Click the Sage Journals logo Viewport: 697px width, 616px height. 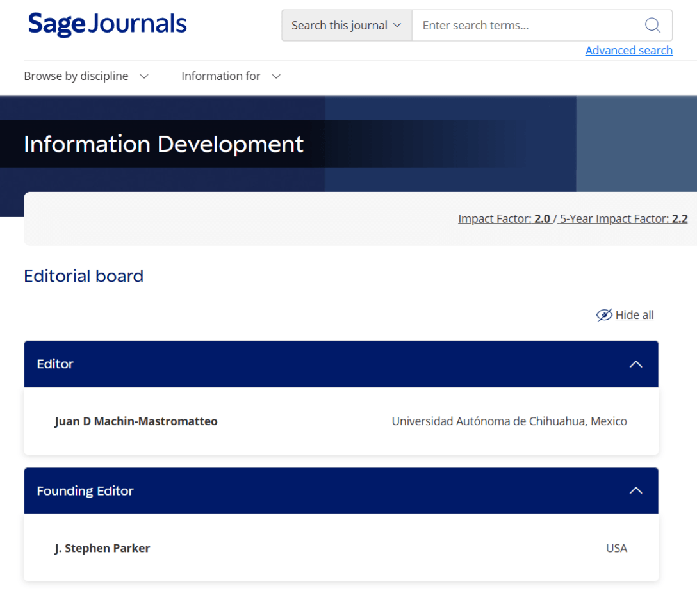coord(107,25)
